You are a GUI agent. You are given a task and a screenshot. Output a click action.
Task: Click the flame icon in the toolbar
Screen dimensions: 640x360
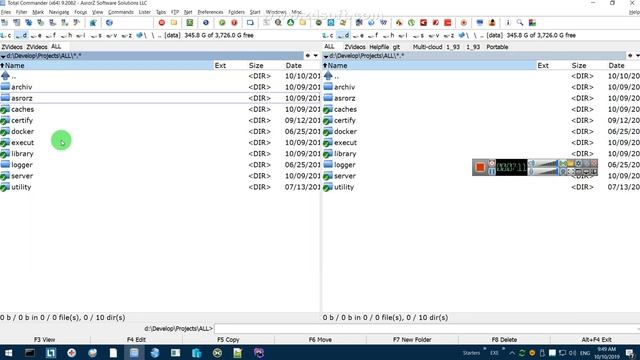(399, 23)
